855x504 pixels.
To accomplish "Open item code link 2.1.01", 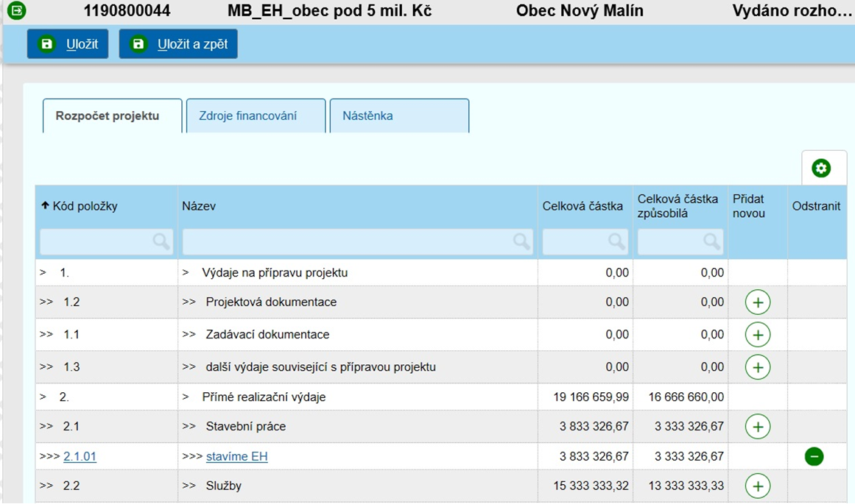I will pos(80,456).
